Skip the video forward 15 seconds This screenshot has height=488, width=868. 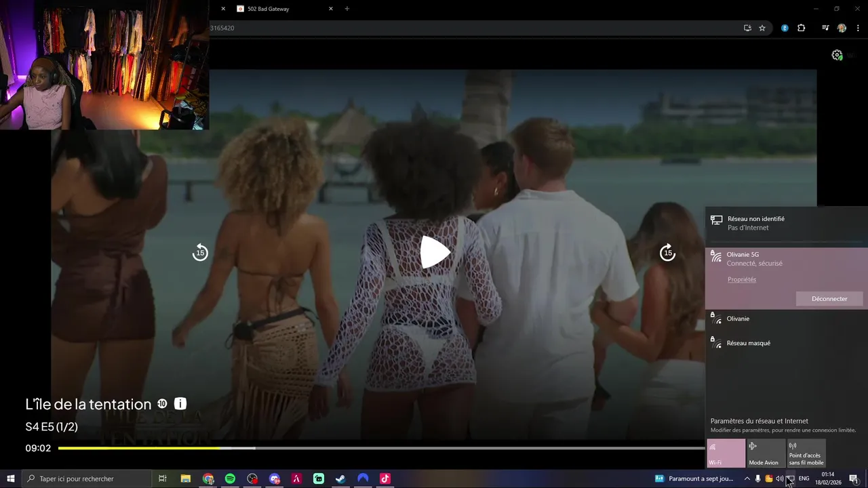pyautogui.click(x=667, y=252)
